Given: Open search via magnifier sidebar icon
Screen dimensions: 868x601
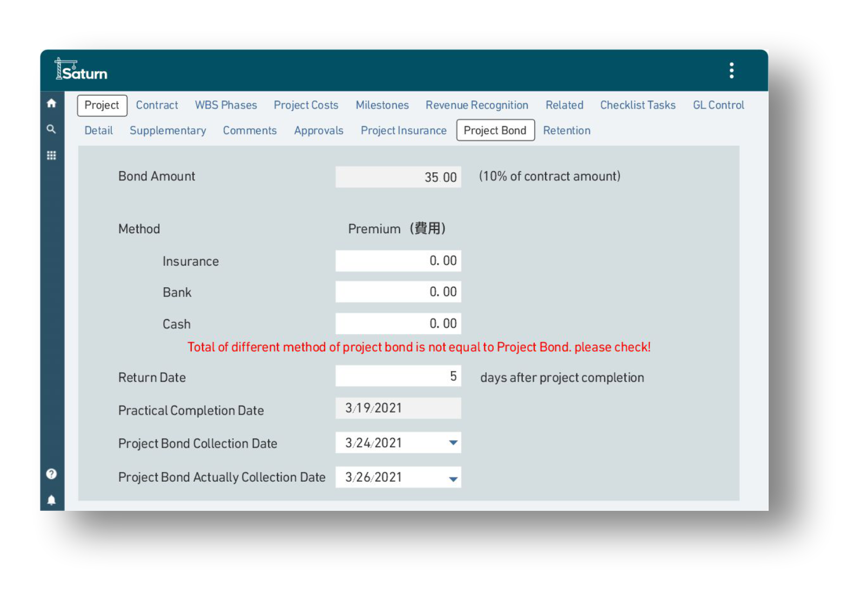Looking at the screenshot, I should point(51,130).
